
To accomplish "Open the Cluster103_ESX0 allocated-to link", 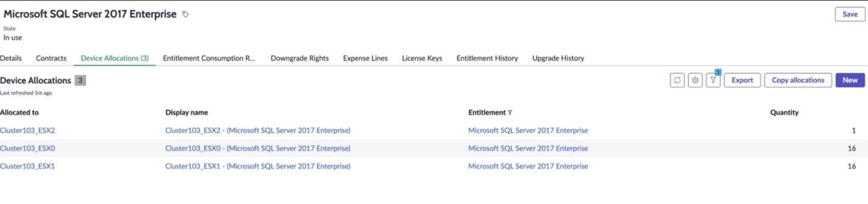I will [x=28, y=148].
